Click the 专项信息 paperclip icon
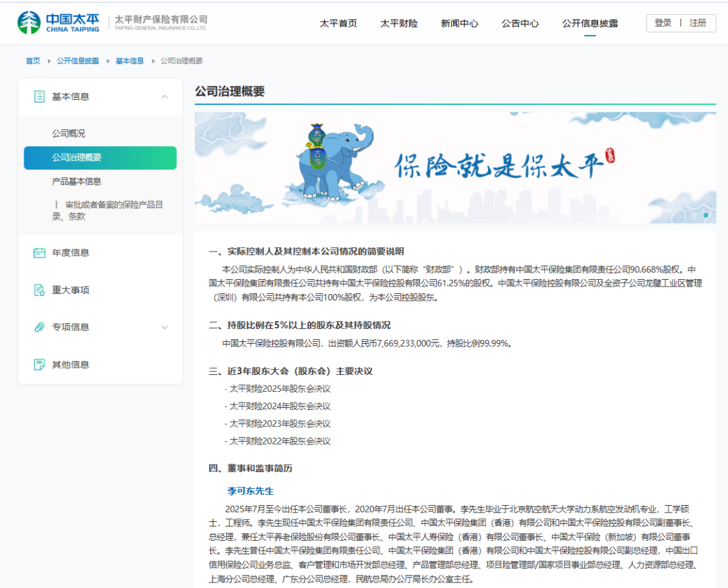 (x=40, y=327)
